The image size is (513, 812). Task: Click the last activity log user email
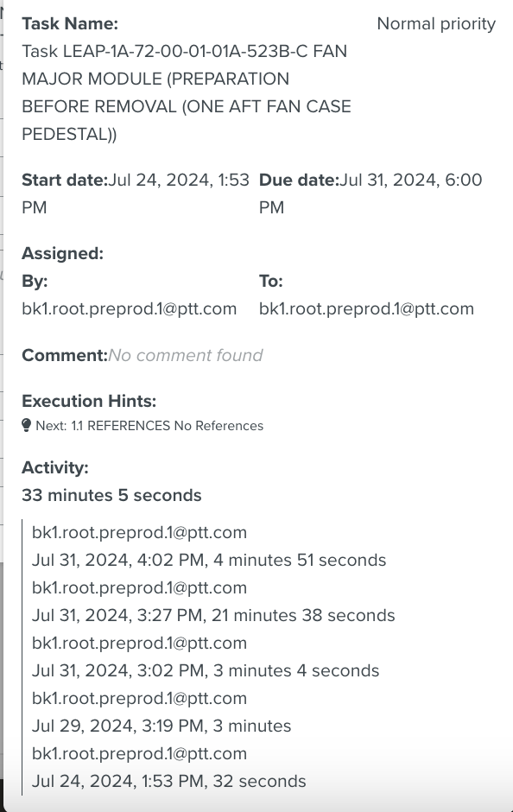click(139, 753)
